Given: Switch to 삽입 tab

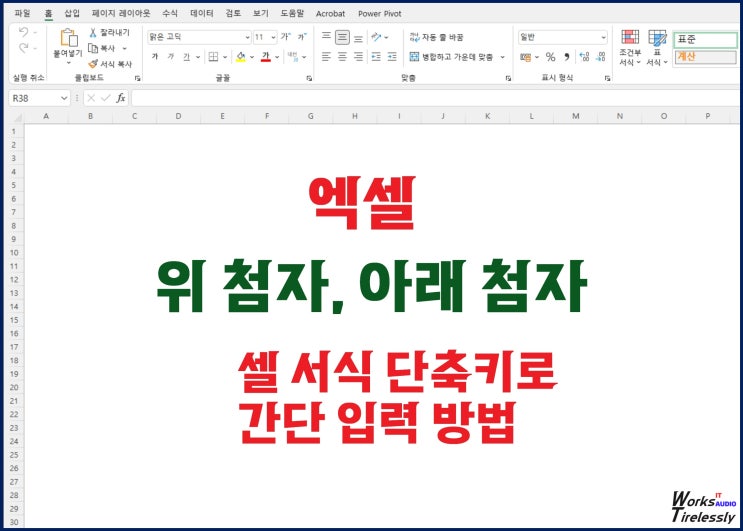Looking at the screenshot, I should tap(72, 13).
